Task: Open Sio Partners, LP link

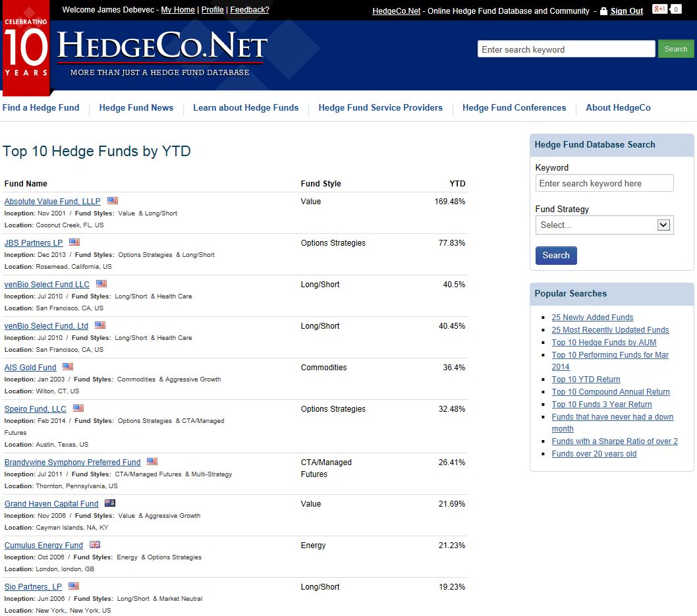Action: (34, 586)
